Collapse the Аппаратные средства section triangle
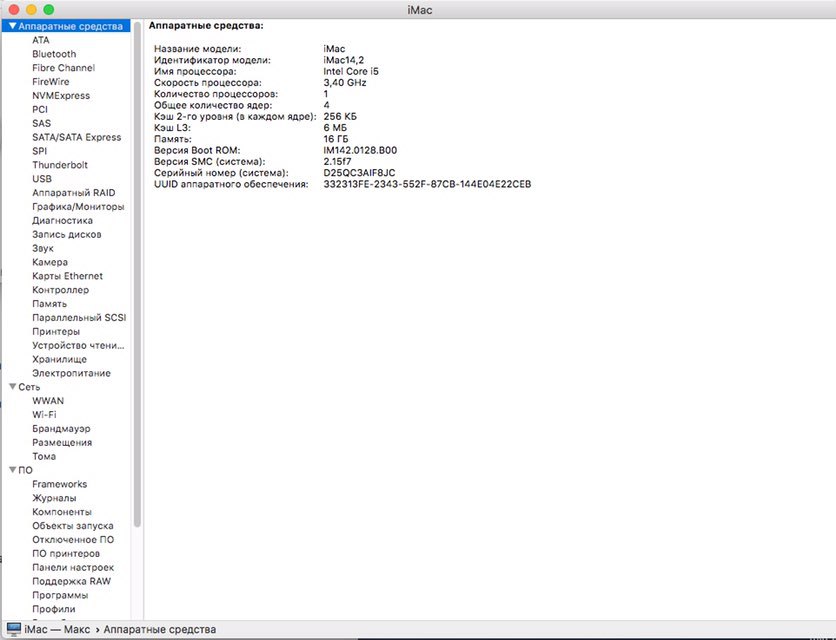The image size is (836, 640). [x=12, y=26]
